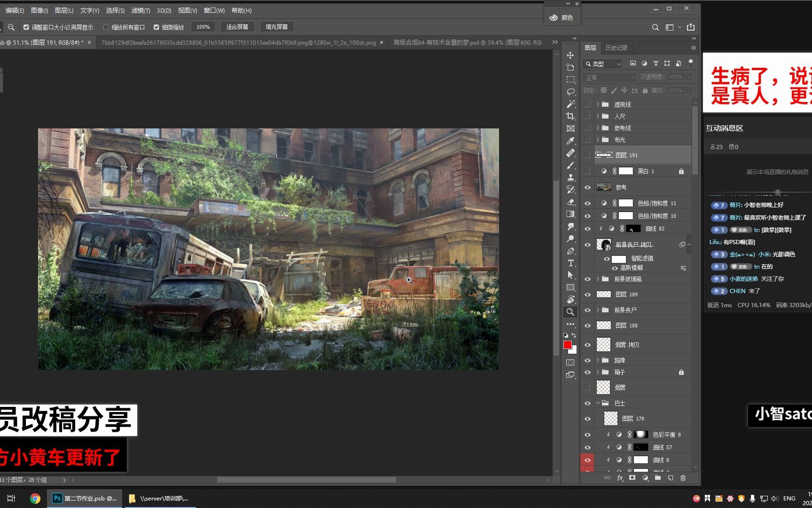Open the blend mode dropdown

point(609,77)
